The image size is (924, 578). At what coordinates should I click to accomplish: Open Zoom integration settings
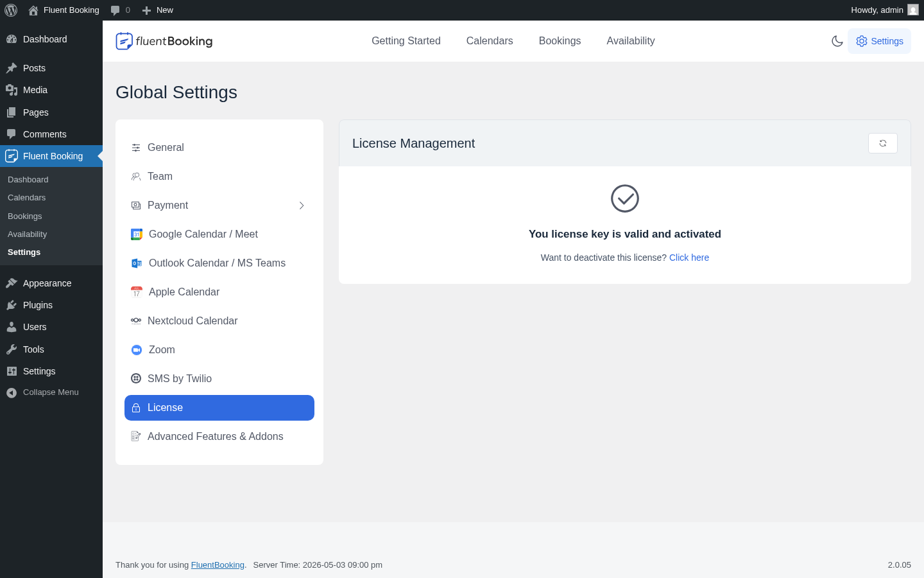tap(219, 350)
